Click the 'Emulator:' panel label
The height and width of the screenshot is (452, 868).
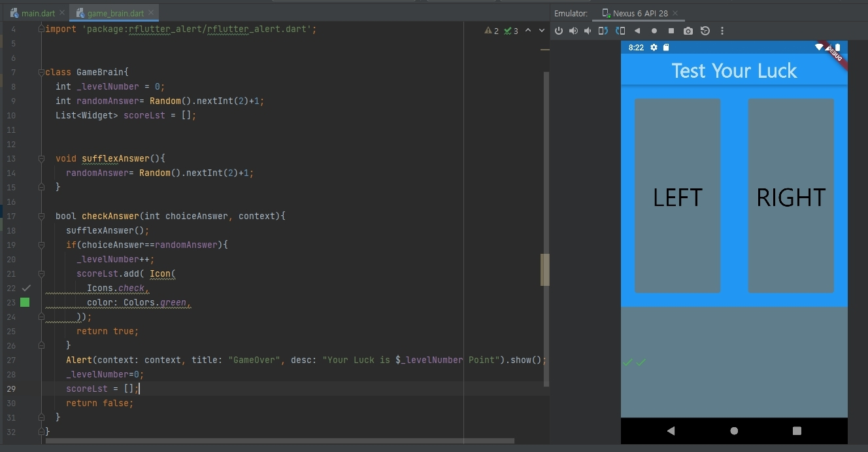(x=571, y=13)
